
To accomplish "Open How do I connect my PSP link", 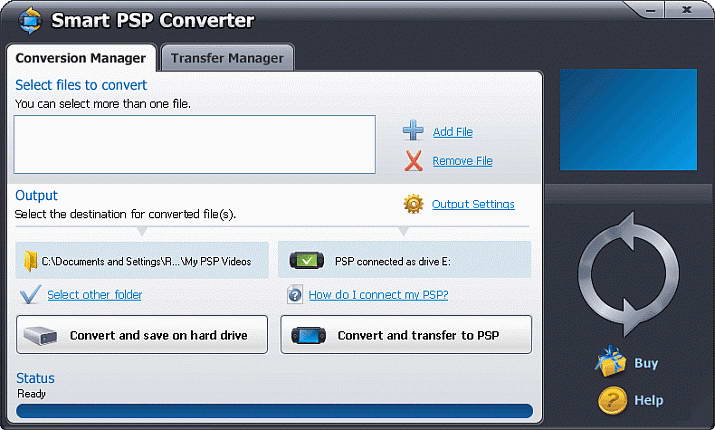I will click(x=378, y=295).
